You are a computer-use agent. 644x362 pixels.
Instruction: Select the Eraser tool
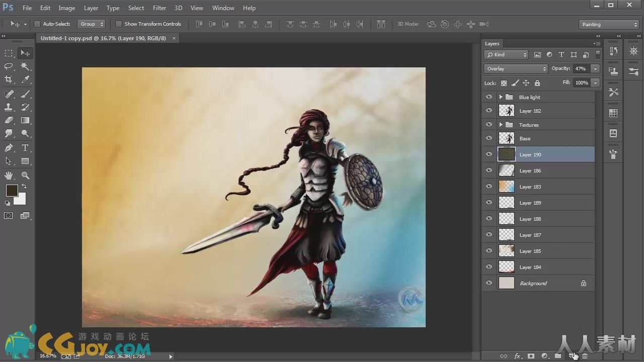click(x=9, y=120)
